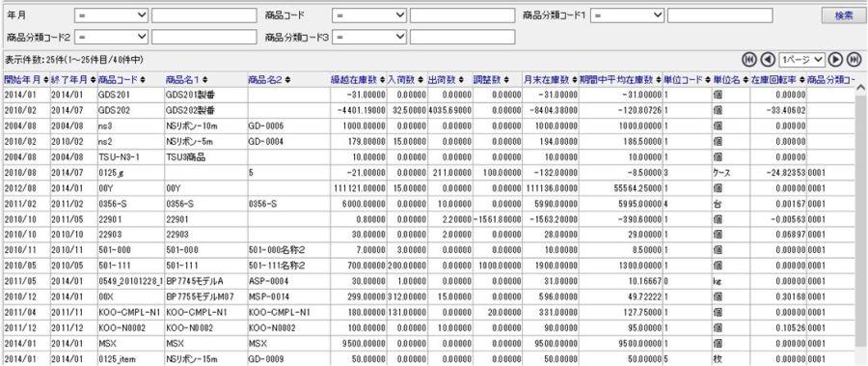Viewport: 868px width, 366px height.
Task: Open the 商品分類コード1 operator dropdown
Action: click(x=627, y=15)
